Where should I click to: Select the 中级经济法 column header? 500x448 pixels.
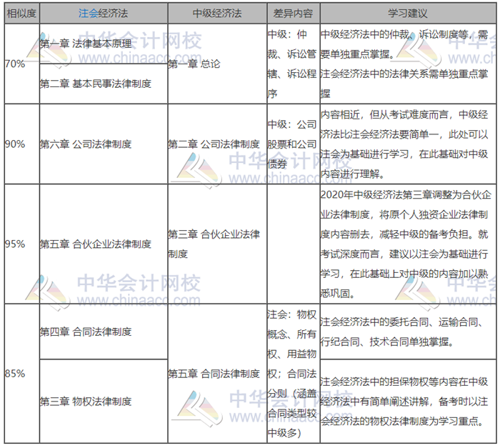point(217,14)
